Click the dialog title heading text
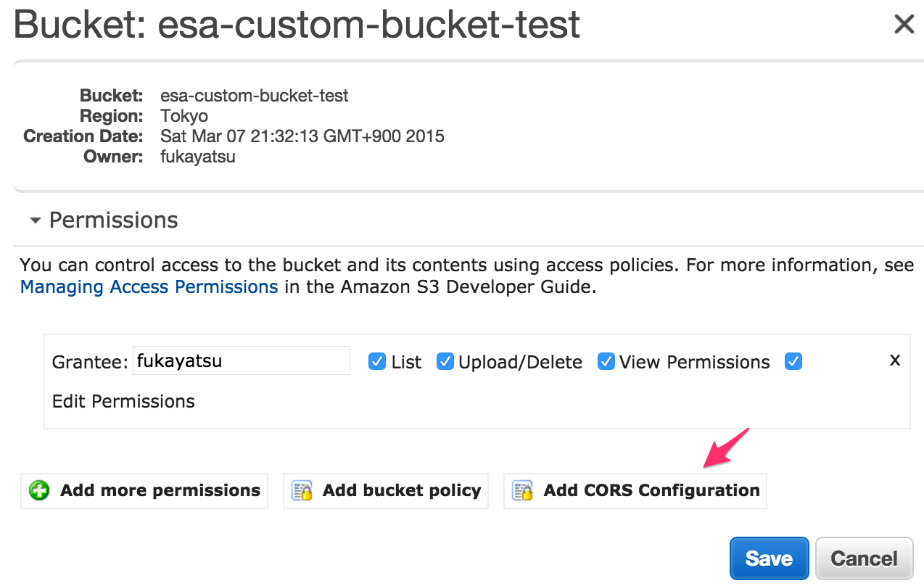The image size is (924, 586). pos(297,25)
